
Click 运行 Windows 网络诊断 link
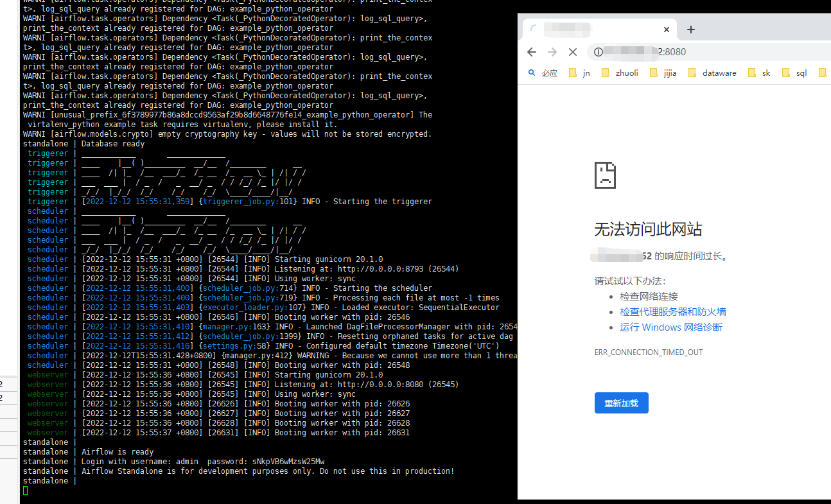[x=671, y=327]
